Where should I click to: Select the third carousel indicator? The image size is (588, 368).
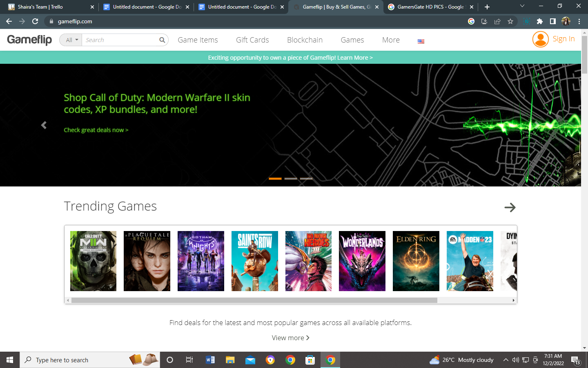pos(306,179)
